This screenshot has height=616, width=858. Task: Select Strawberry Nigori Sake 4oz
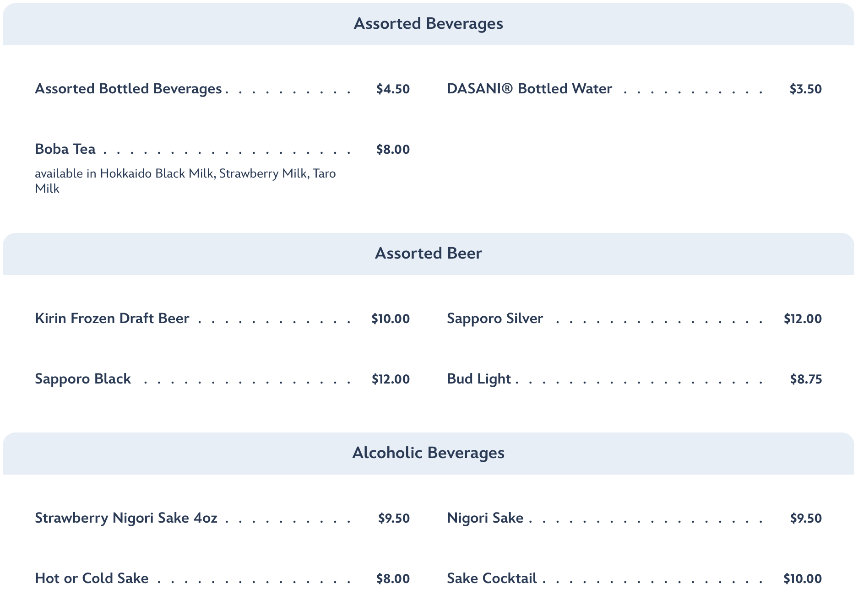pyautogui.click(x=126, y=518)
